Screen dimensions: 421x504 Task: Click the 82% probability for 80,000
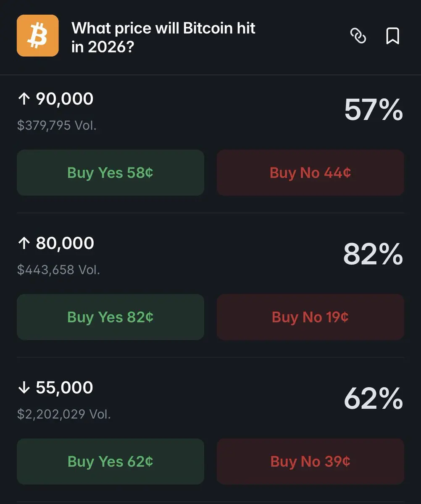(x=373, y=255)
